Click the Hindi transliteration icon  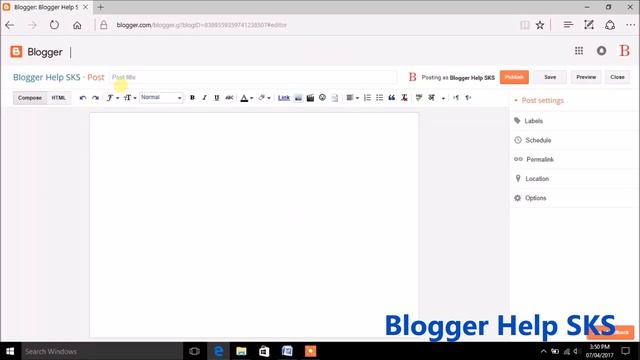click(431, 98)
